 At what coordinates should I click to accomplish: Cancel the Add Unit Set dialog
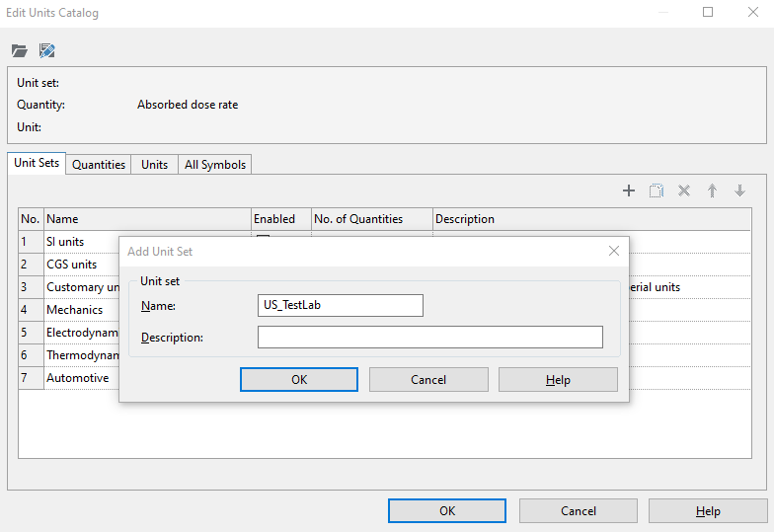click(x=428, y=379)
